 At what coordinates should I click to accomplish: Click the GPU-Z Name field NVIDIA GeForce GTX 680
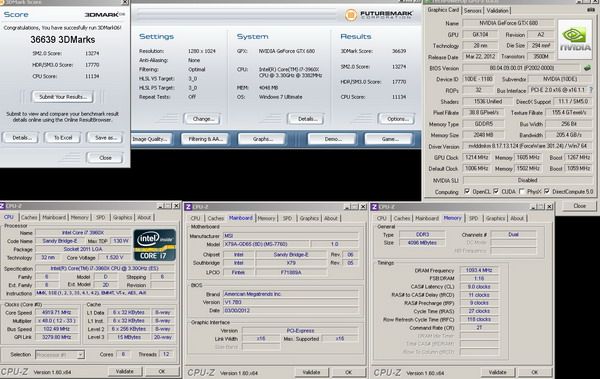coord(509,23)
